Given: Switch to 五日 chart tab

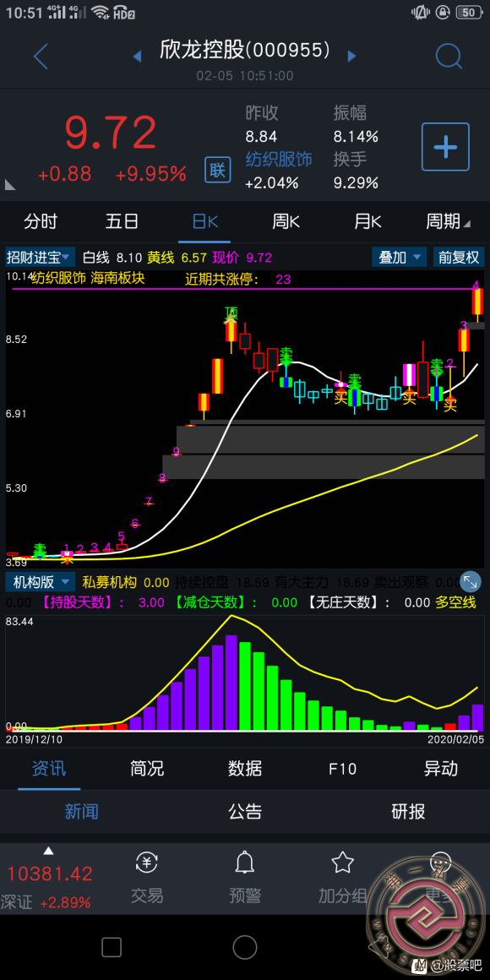Looking at the screenshot, I should pyautogui.click(x=122, y=221).
